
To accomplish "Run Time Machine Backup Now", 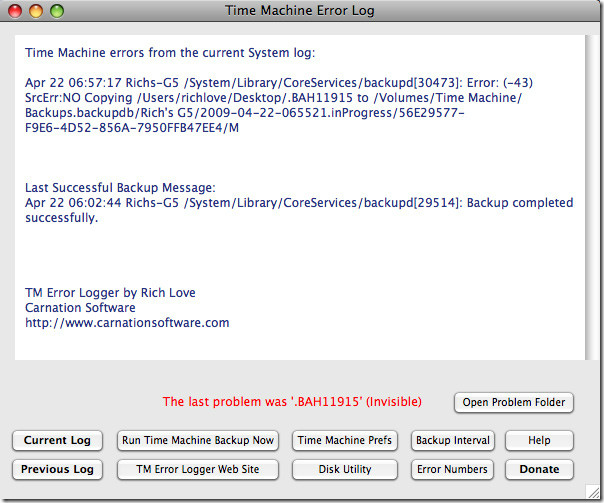I will (x=198, y=440).
